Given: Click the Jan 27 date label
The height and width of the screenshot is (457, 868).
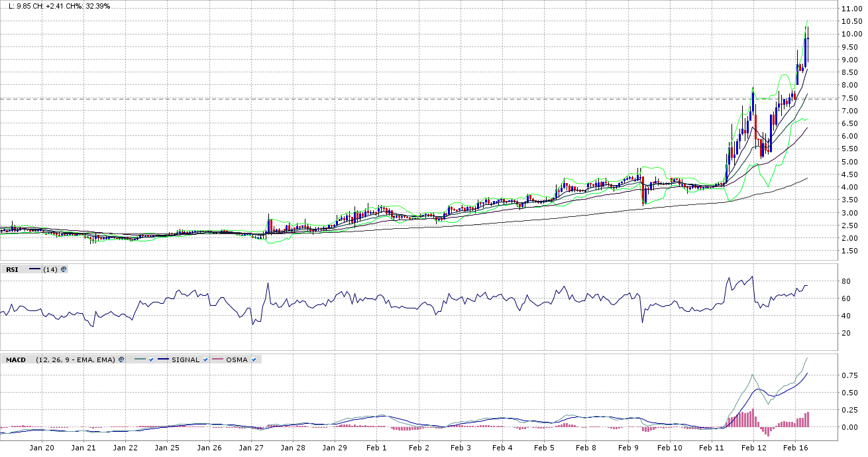Looking at the screenshot, I should coord(251,448).
